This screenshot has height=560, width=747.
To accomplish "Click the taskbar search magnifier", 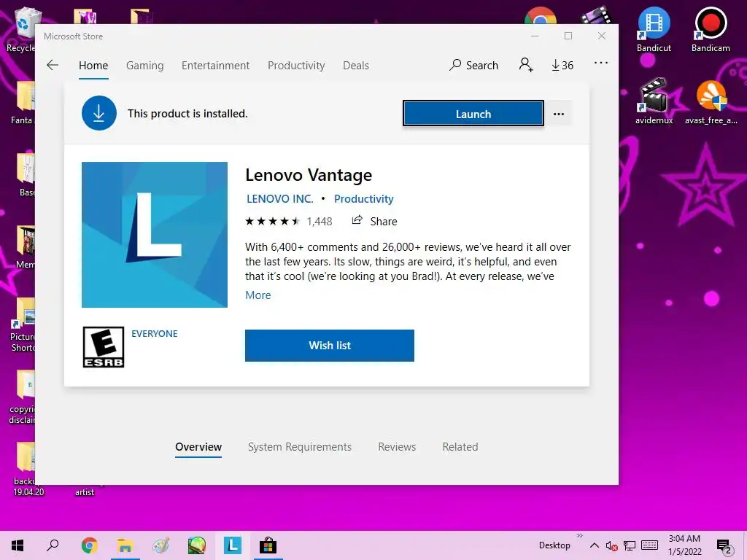I will coord(53,545).
